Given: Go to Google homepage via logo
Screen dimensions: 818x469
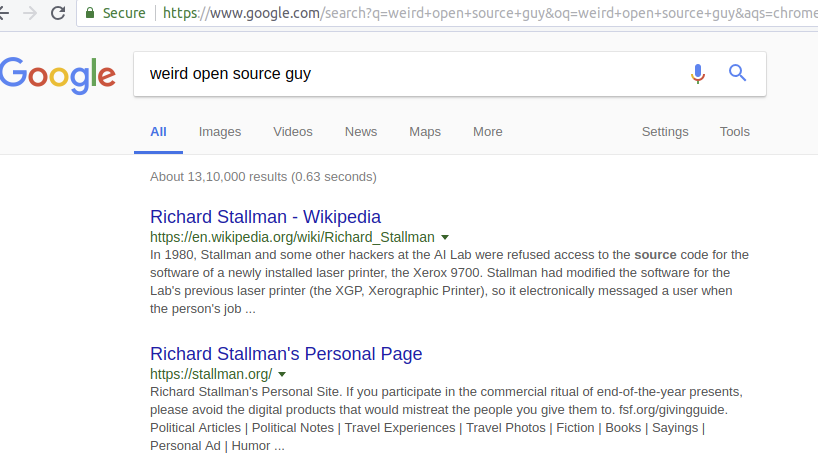Looking at the screenshot, I should coord(57,75).
